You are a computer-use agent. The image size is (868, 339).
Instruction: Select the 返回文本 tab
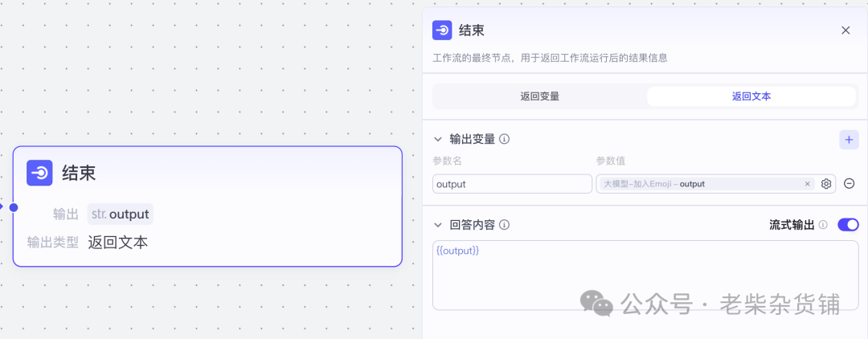pyautogui.click(x=751, y=96)
